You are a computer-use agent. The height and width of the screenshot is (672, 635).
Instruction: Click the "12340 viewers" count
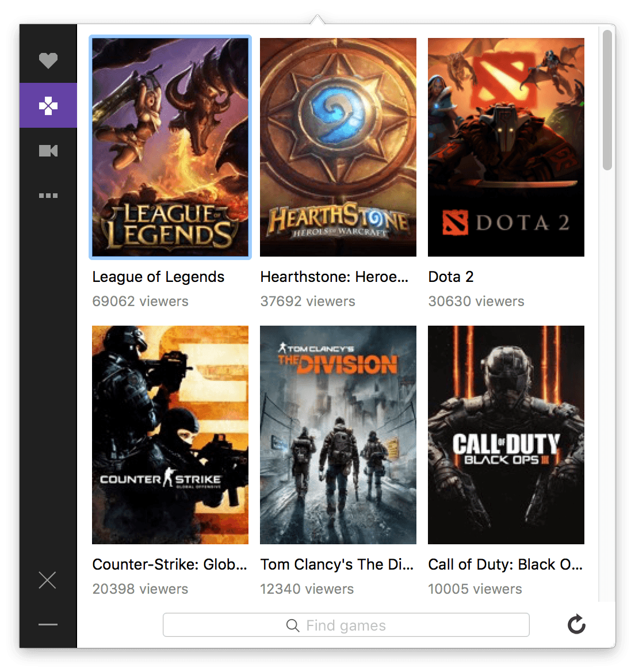click(x=307, y=589)
